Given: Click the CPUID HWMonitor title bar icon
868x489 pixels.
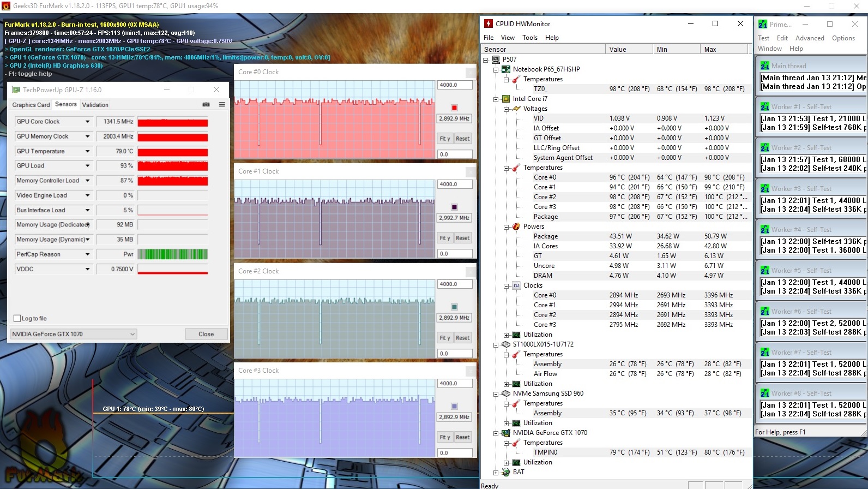Looking at the screenshot, I should coord(489,23).
